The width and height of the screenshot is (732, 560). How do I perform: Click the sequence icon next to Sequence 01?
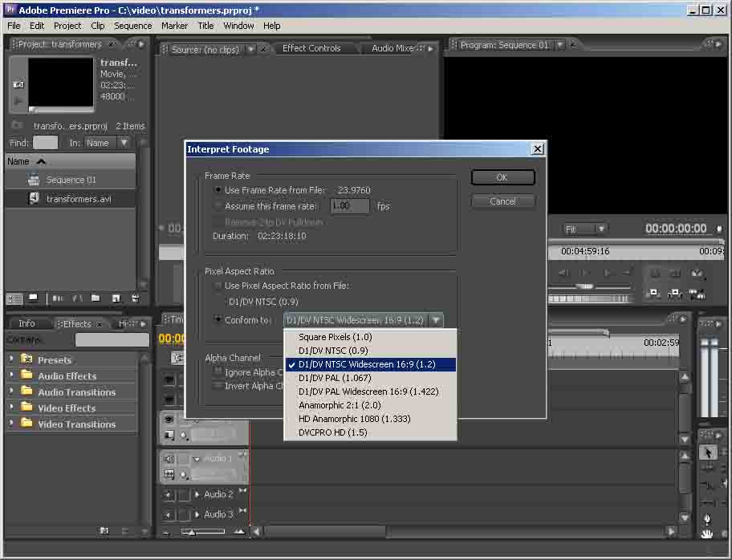[x=34, y=180]
